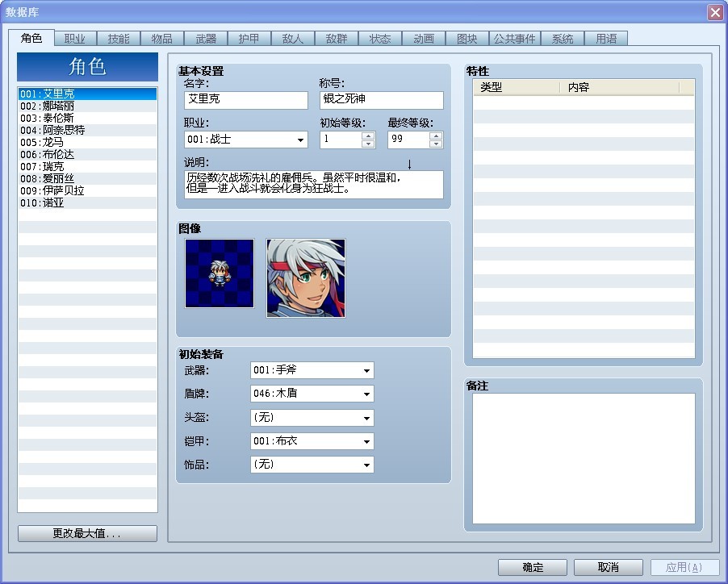Select the 图块 tab
The width and height of the screenshot is (728, 584).
pos(467,39)
